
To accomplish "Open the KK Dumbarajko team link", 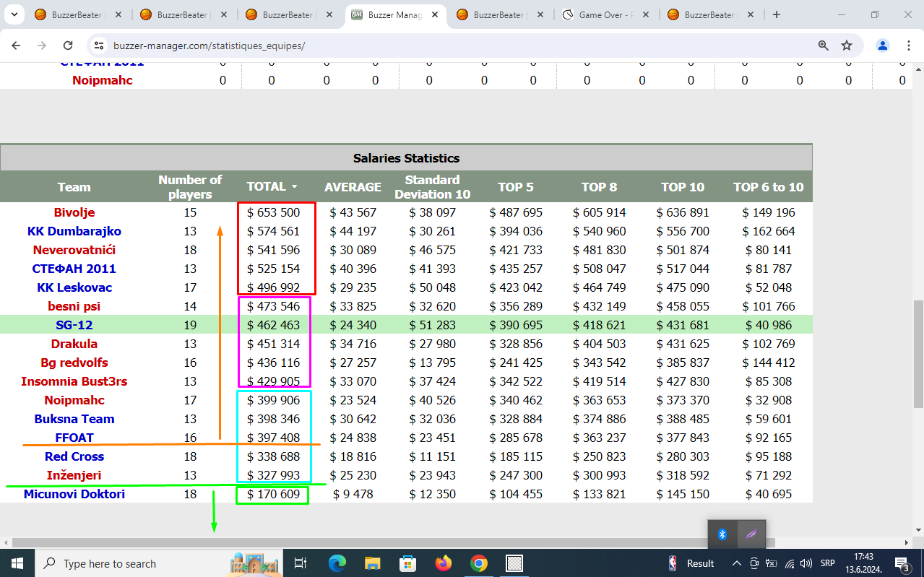I will point(74,231).
